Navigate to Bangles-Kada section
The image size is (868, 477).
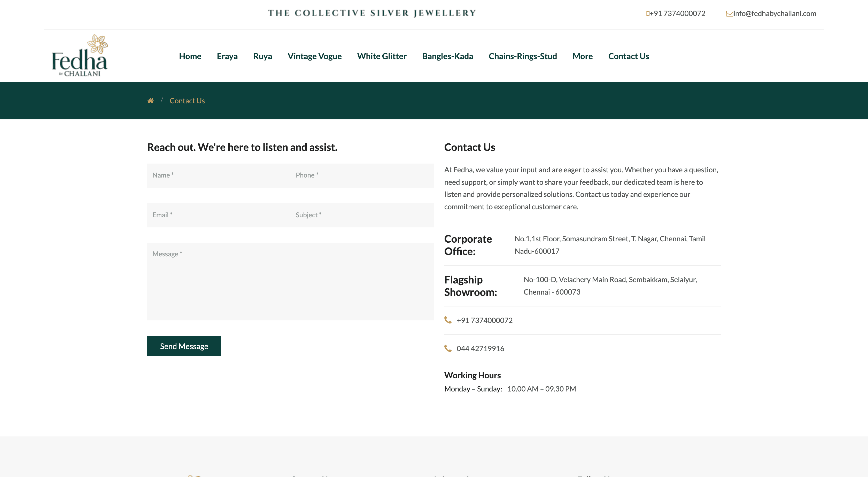pos(447,56)
